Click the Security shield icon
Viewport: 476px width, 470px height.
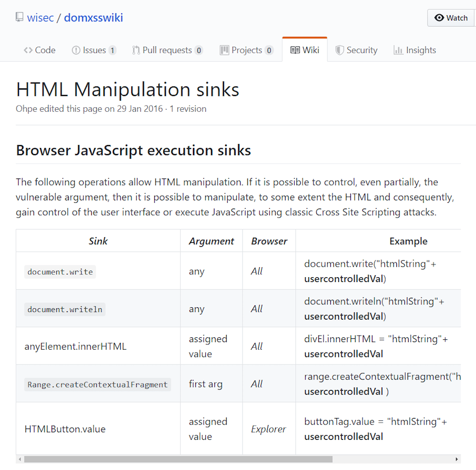340,51
